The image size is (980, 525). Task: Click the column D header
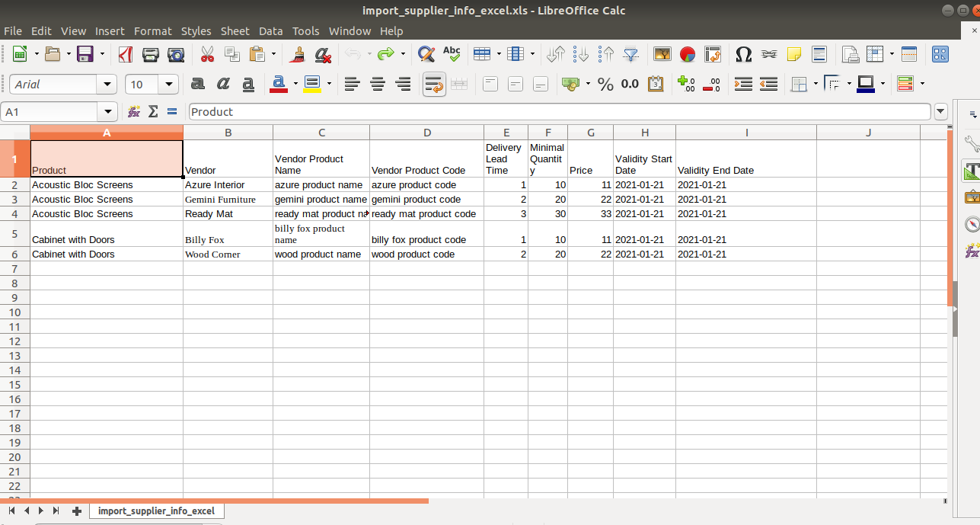pos(427,133)
